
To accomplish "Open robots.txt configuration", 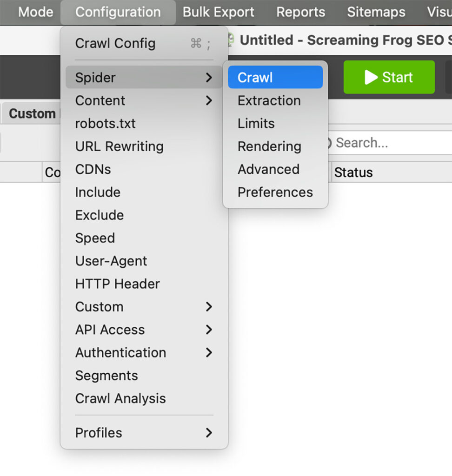I will 106,124.
